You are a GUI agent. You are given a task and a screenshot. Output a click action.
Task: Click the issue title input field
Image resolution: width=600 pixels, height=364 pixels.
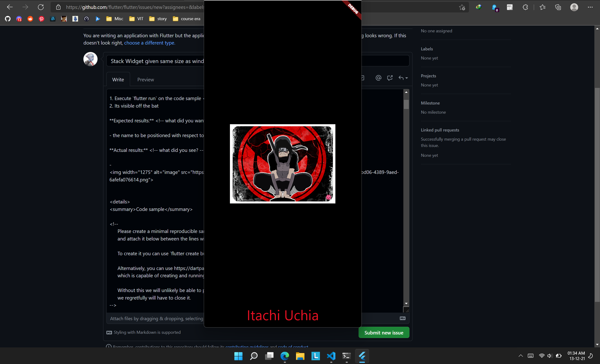click(258, 61)
